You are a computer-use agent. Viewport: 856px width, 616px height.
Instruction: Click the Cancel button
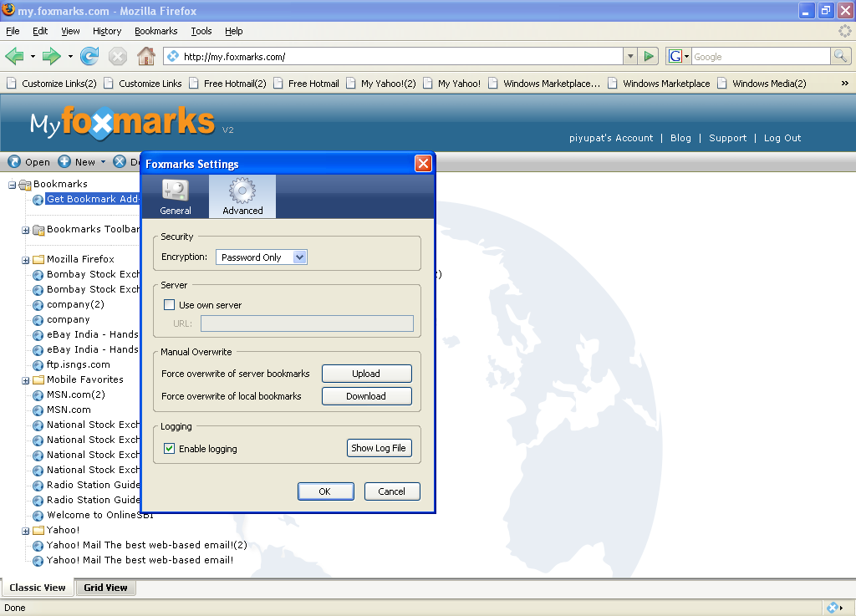392,491
